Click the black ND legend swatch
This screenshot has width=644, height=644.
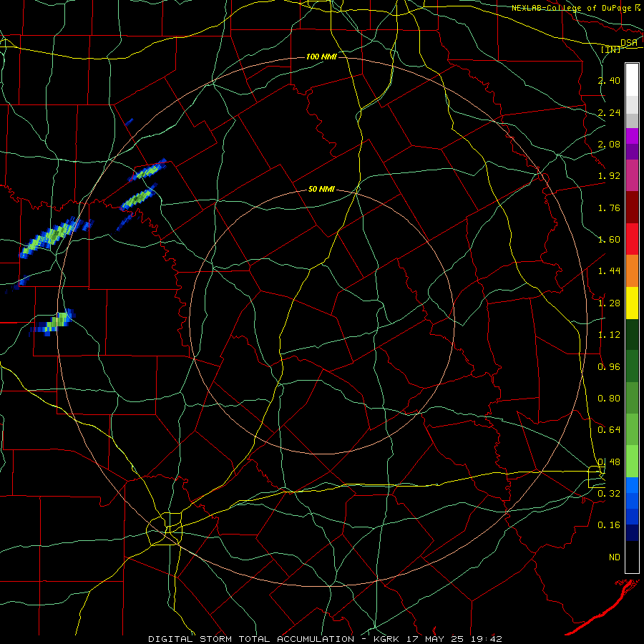pyautogui.click(x=632, y=557)
